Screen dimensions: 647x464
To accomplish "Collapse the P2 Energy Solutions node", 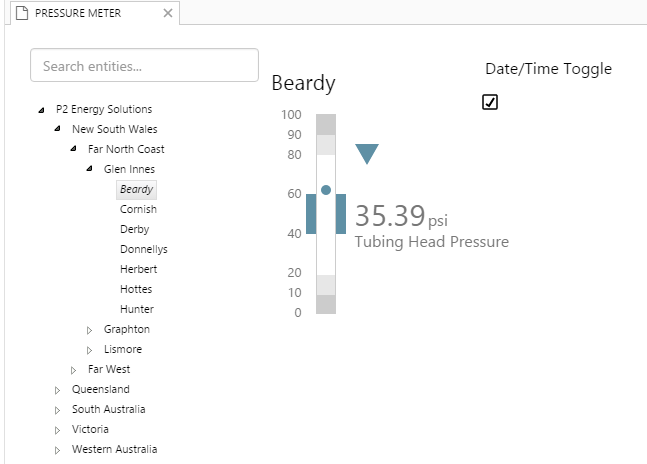I will coord(41,110).
